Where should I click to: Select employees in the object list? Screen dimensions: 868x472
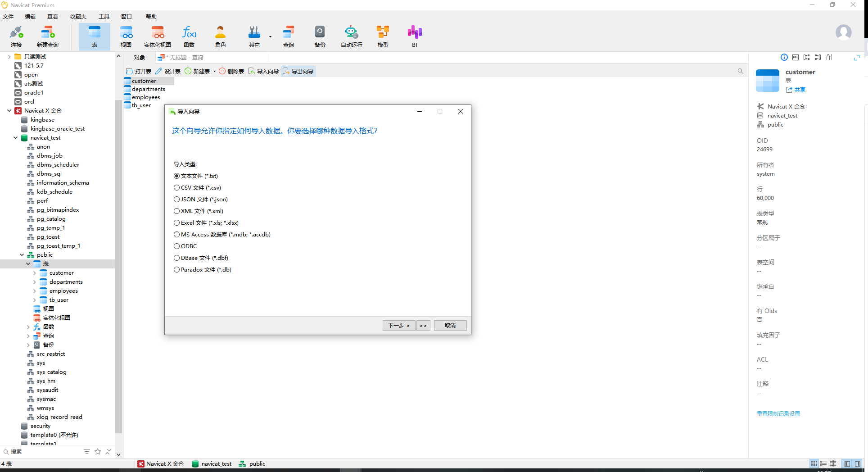(146, 97)
